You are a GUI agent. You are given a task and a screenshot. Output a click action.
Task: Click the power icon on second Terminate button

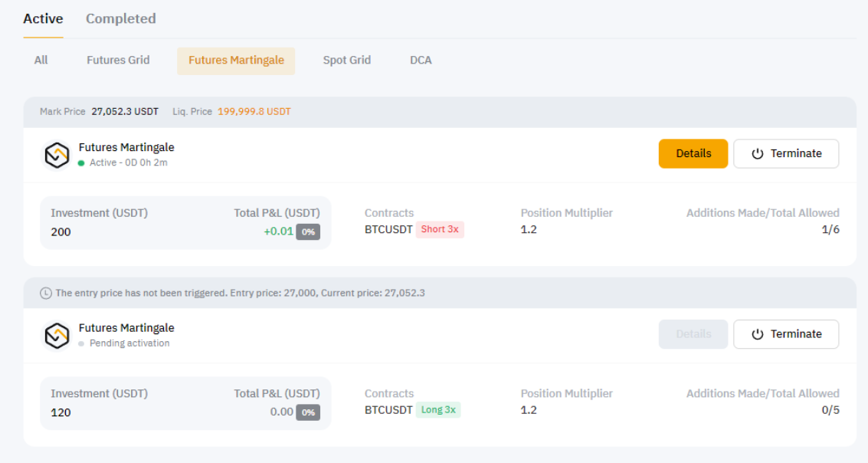coord(758,334)
